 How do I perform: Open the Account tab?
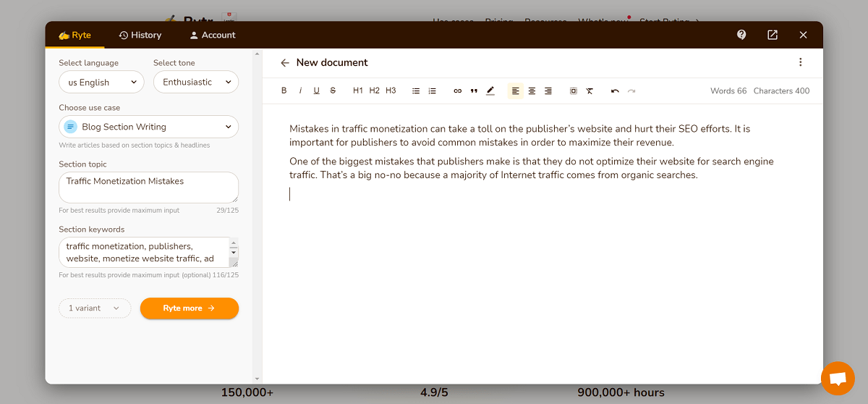pyautogui.click(x=213, y=35)
